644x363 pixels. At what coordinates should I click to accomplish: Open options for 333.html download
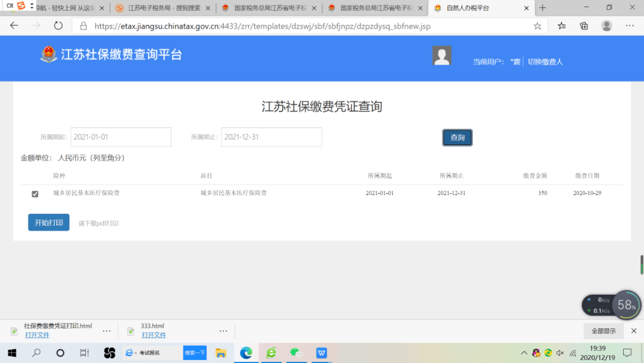coord(223,331)
